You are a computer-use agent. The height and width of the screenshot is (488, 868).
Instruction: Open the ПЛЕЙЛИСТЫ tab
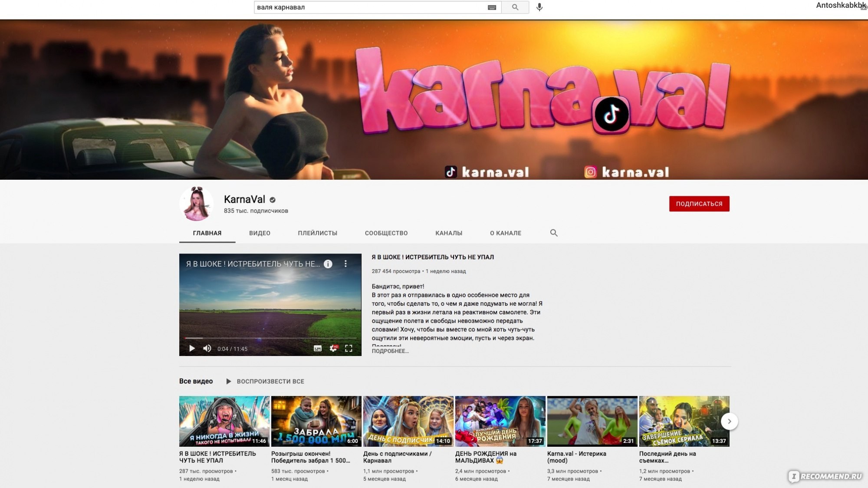coord(317,233)
